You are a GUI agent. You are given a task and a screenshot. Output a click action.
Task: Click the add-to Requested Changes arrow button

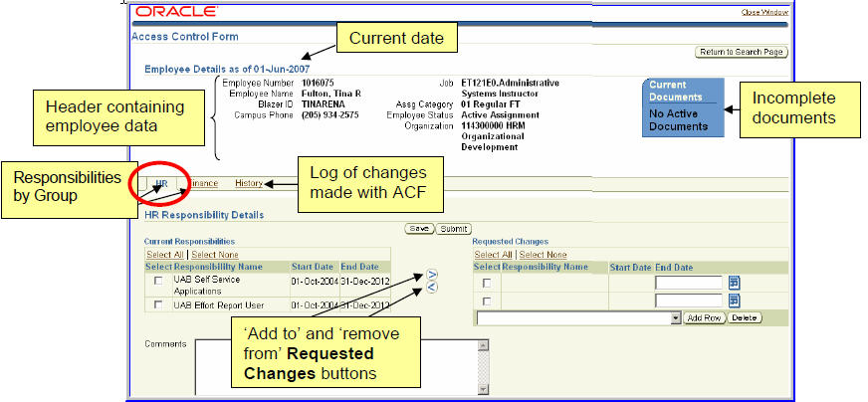click(x=432, y=275)
